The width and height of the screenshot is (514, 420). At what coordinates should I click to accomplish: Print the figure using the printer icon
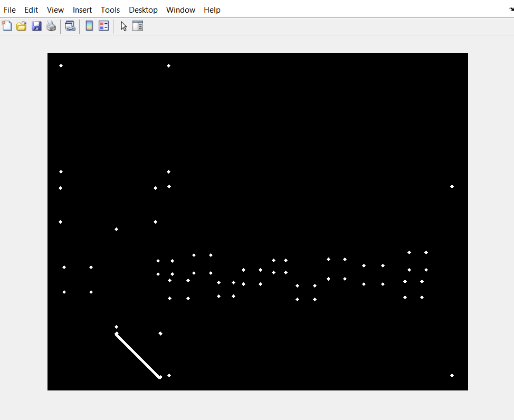51,25
